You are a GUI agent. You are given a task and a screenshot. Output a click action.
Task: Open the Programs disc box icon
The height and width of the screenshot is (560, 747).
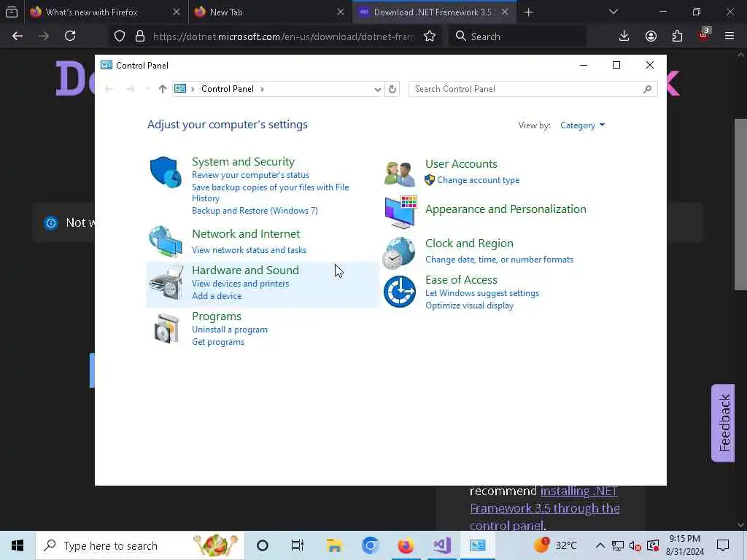coord(166,329)
